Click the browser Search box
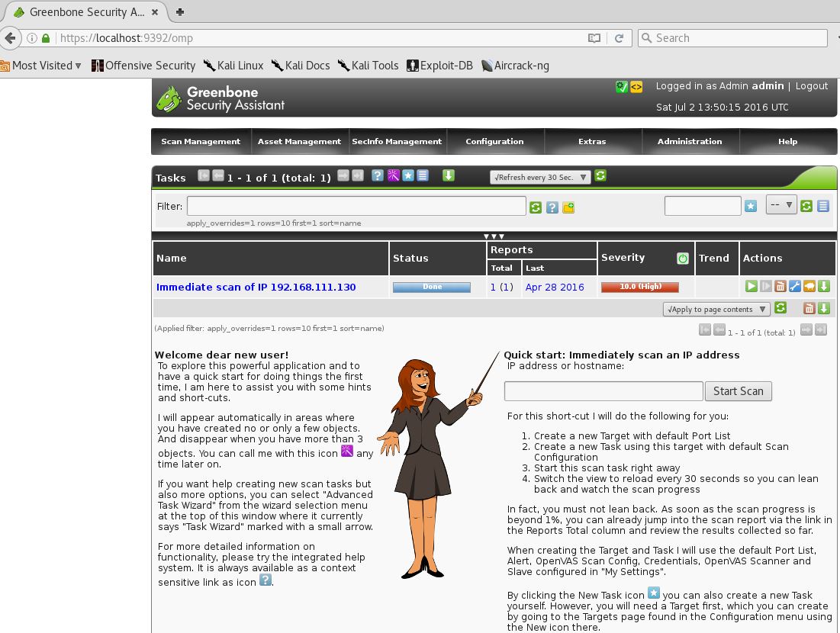Viewport: 840px width, 633px height. coord(732,38)
